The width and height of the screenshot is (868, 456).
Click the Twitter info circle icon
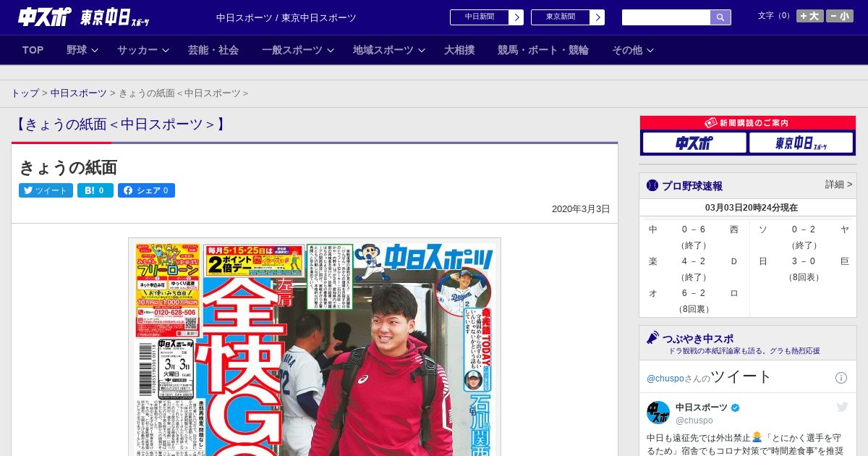click(841, 378)
